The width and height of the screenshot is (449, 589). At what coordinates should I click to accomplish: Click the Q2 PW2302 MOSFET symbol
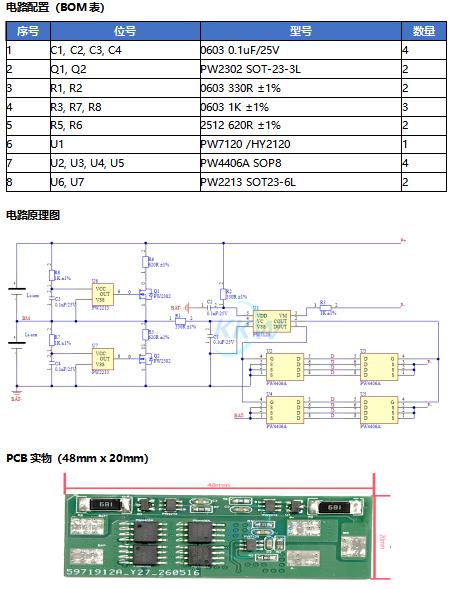click(145, 358)
